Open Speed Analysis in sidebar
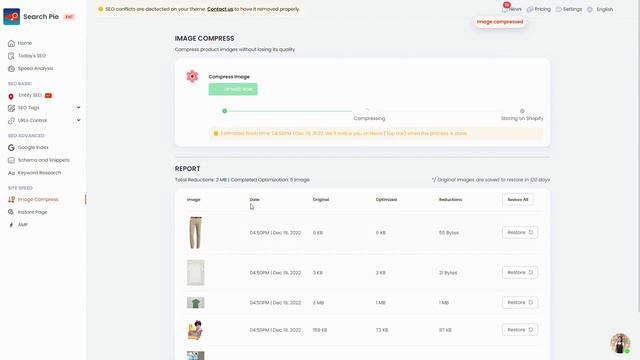This screenshot has width=640, height=360. 35,68
